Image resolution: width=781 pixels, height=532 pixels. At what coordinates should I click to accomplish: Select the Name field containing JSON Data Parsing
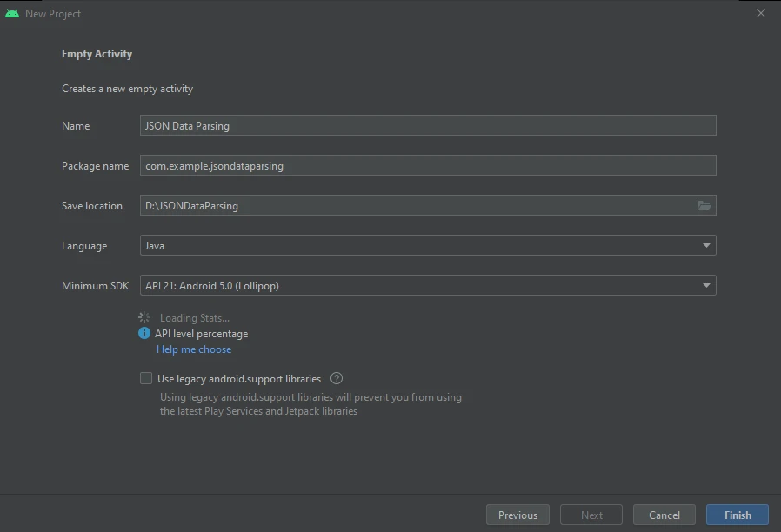tap(427, 124)
